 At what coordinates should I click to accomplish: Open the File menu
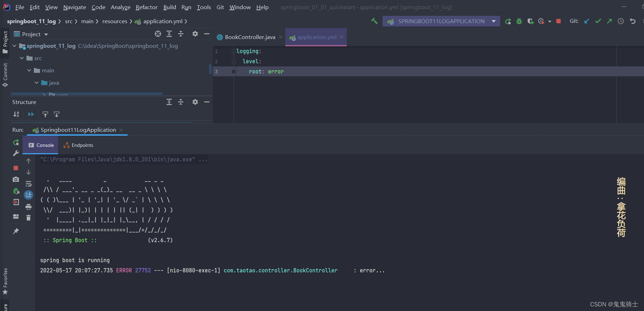(x=20, y=7)
